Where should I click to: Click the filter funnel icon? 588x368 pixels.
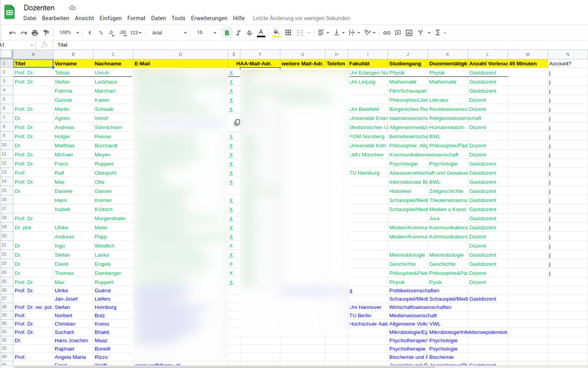coord(420,33)
